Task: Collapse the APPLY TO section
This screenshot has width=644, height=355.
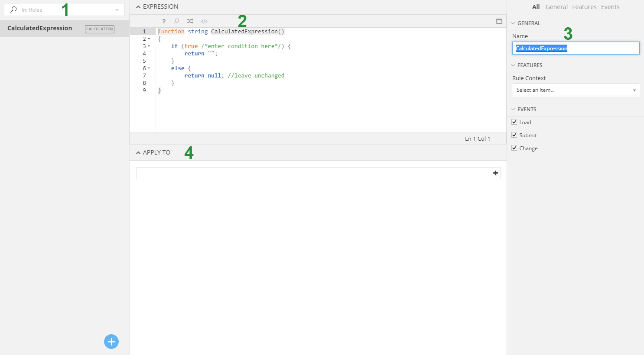Action: pyautogui.click(x=138, y=153)
